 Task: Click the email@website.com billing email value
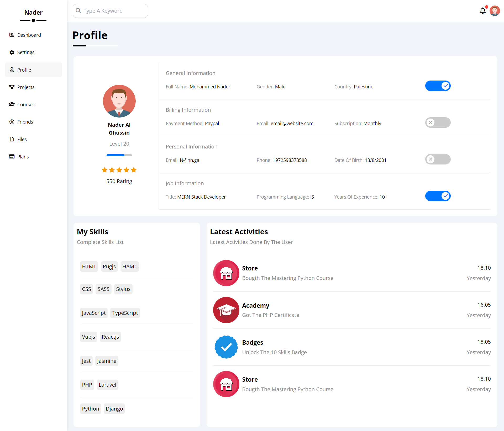tap(292, 123)
